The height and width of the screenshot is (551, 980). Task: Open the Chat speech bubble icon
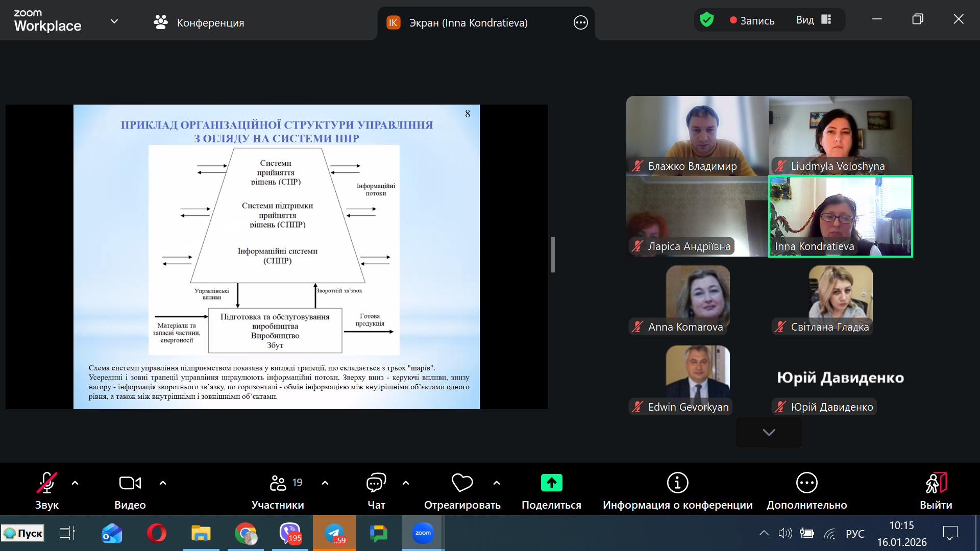[x=376, y=483]
